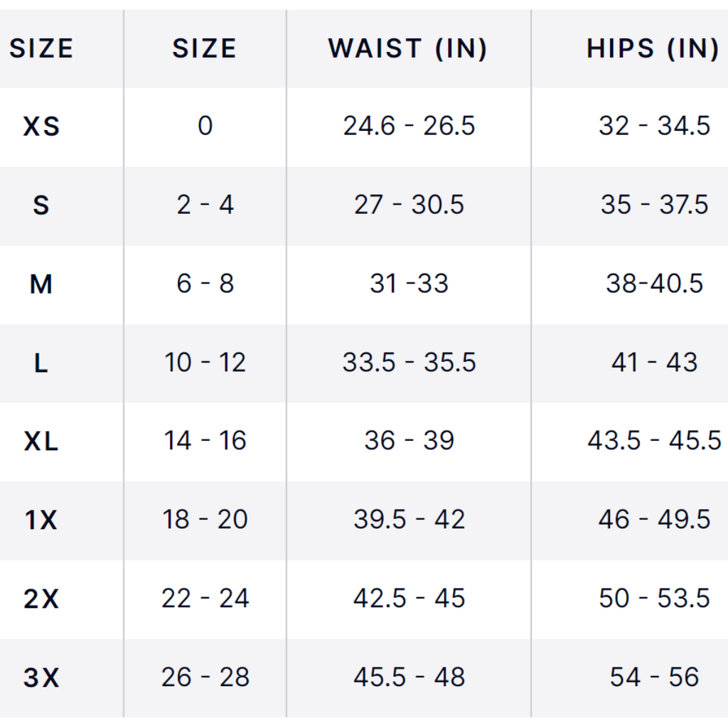Select the 2 - 4 size cell
Viewport: 728px width, 728px height.
pyautogui.click(x=205, y=205)
